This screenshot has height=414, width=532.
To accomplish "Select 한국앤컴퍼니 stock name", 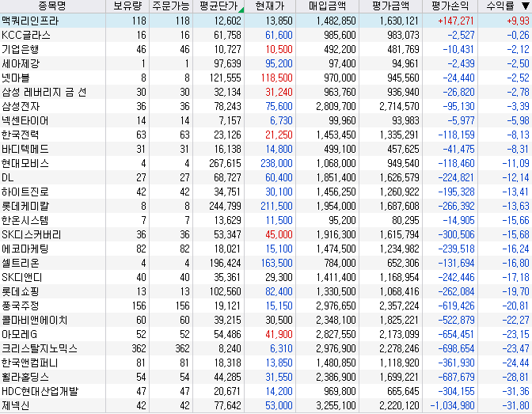I will (30, 363).
